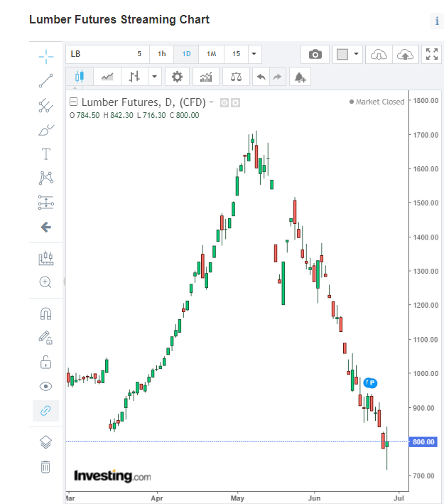444x504 pixels.
Task: Select the 1h interval
Action: click(x=161, y=54)
